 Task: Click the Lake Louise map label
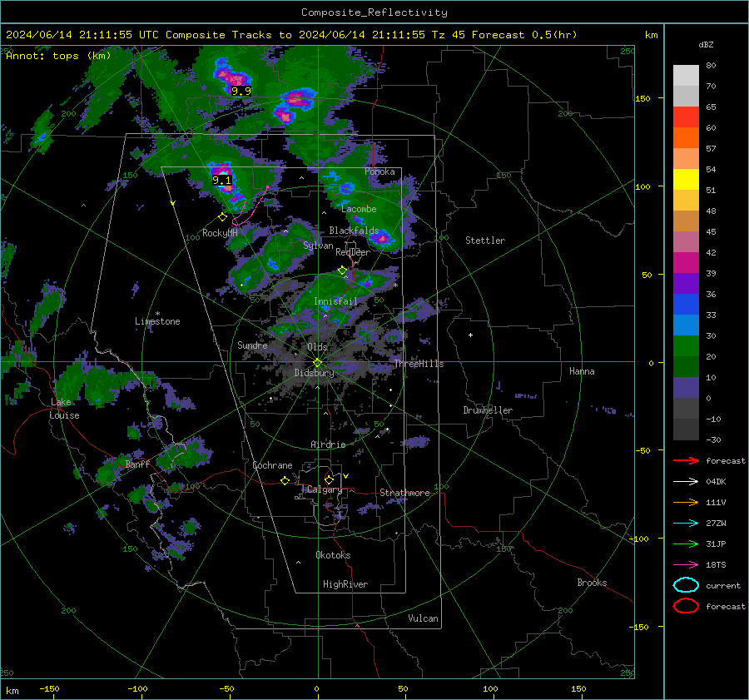pyautogui.click(x=64, y=409)
